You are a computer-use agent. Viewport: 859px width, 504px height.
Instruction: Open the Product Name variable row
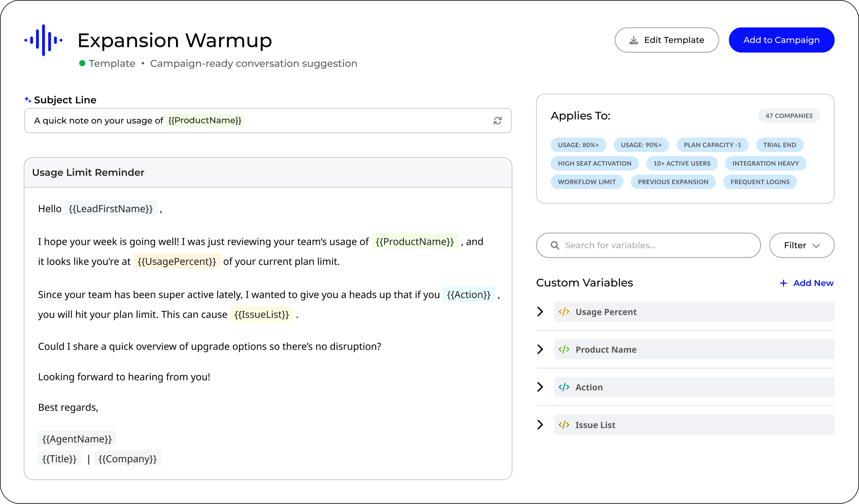tap(694, 349)
